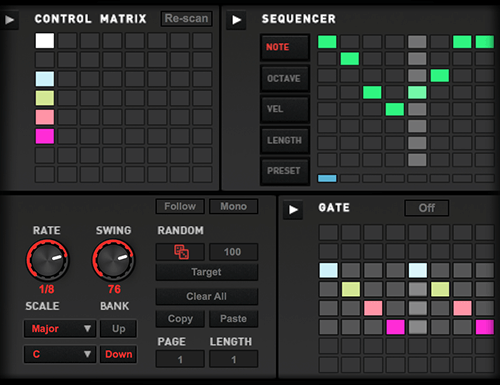
Task: Click the random dice icon
Action: [x=180, y=252]
